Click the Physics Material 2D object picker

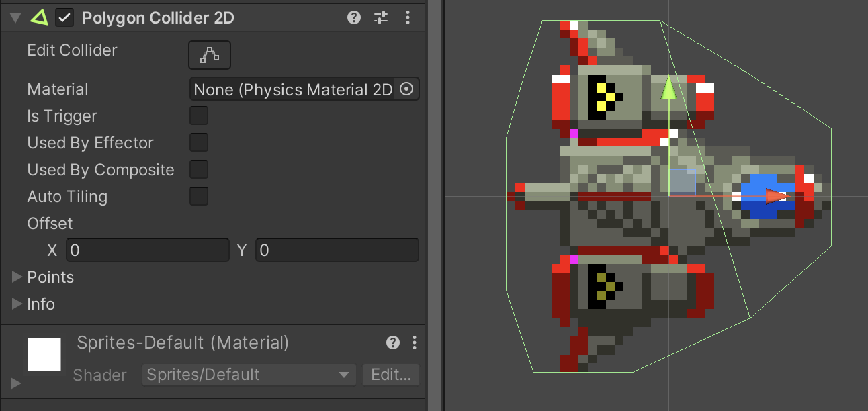click(x=406, y=89)
